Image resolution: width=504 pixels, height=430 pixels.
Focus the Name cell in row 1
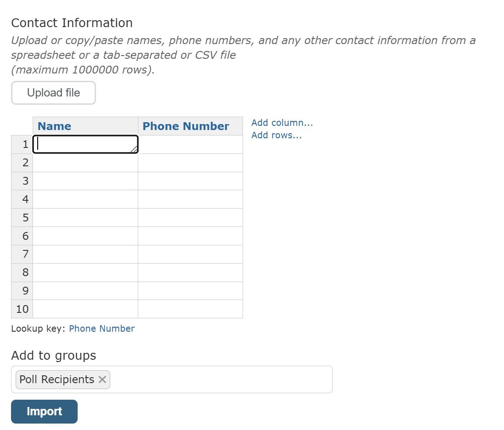[85, 144]
